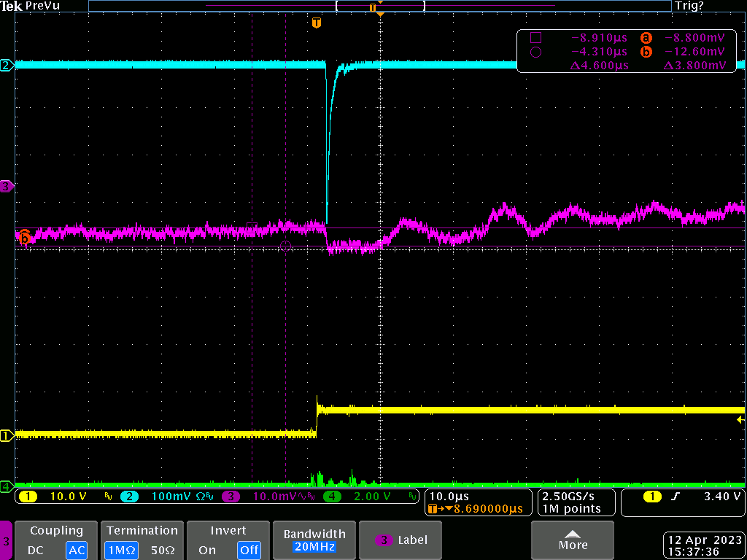Click the orange trigger position T marker
The height and width of the screenshot is (560, 747).
(x=316, y=23)
